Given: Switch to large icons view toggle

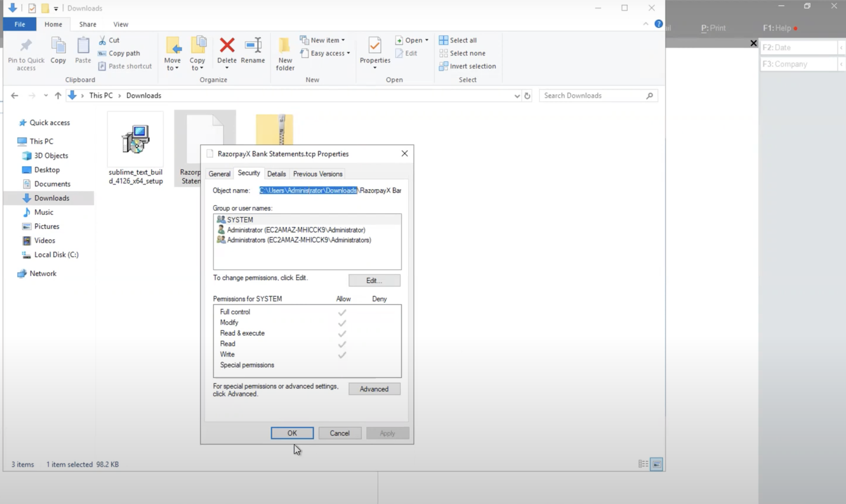Looking at the screenshot, I should click(657, 464).
